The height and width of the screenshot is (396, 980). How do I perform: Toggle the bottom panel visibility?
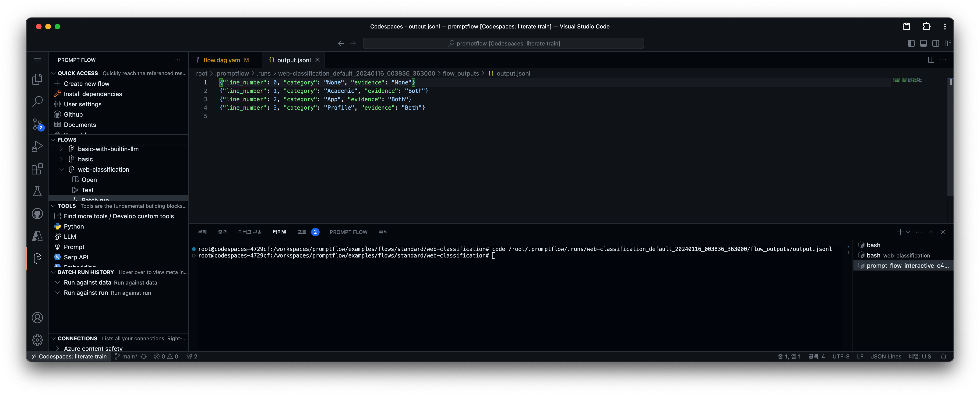tap(923, 43)
